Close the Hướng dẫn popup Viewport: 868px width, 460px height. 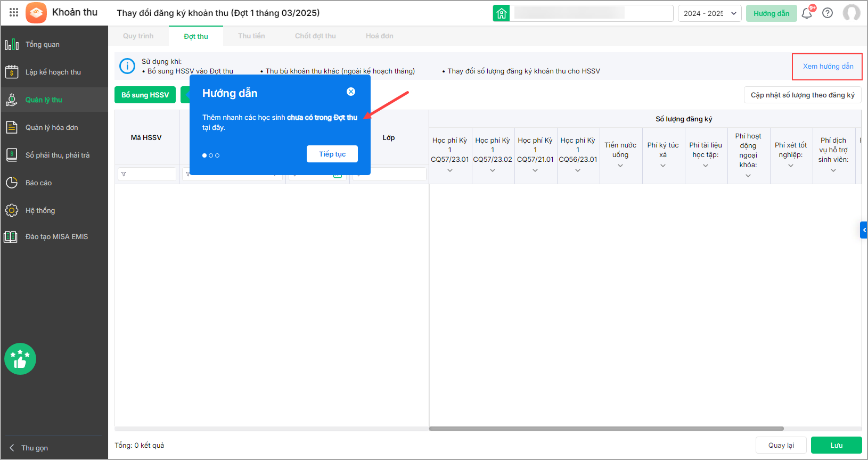pos(351,92)
